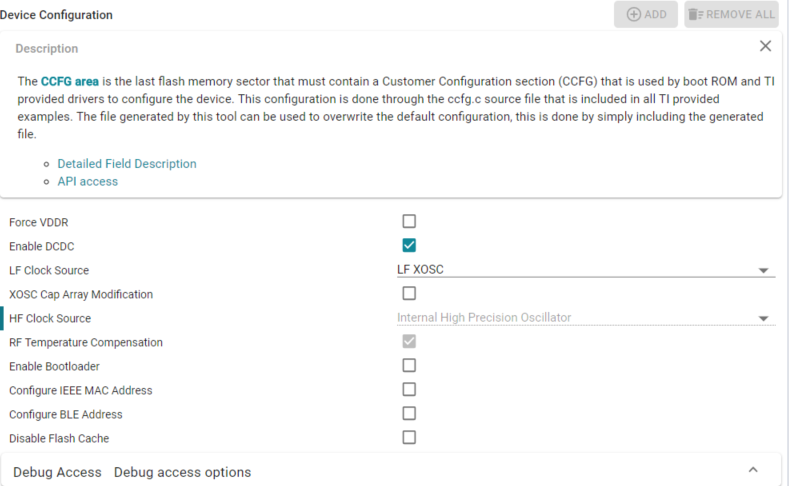This screenshot has height=486, width=789.
Task: Enable the Force VDDR checkbox
Action: (409, 221)
